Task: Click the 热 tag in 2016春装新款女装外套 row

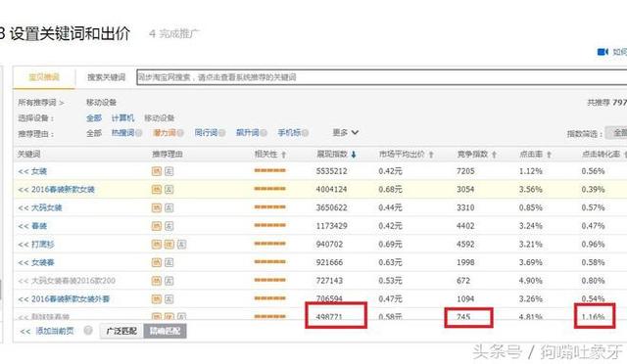Action: [x=157, y=298]
